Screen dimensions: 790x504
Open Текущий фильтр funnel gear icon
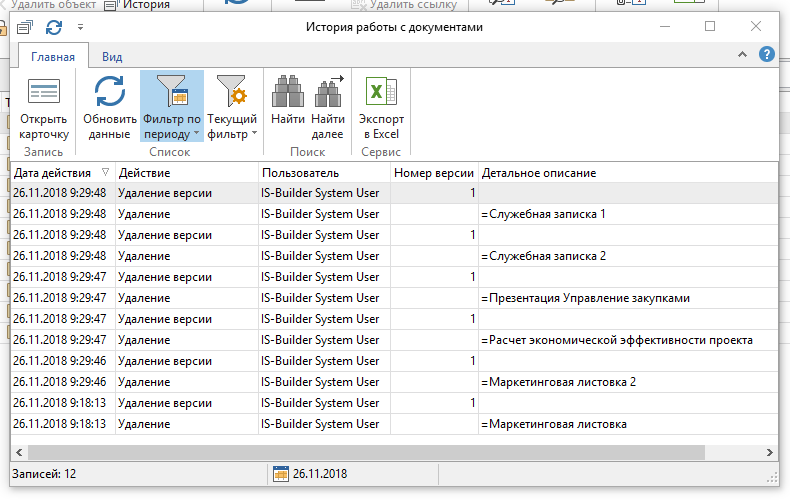231,91
